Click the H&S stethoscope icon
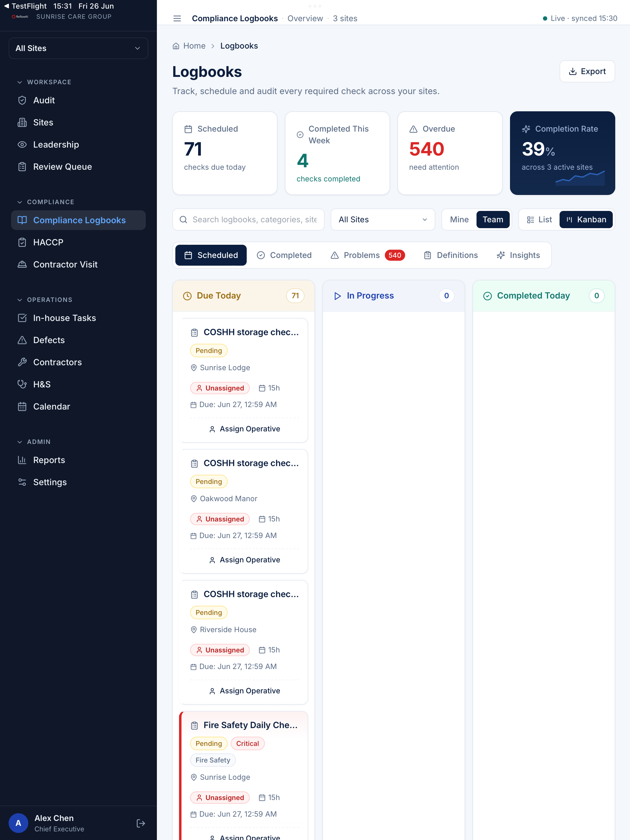Image resolution: width=630 pixels, height=840 pixels. coord(22,384)
